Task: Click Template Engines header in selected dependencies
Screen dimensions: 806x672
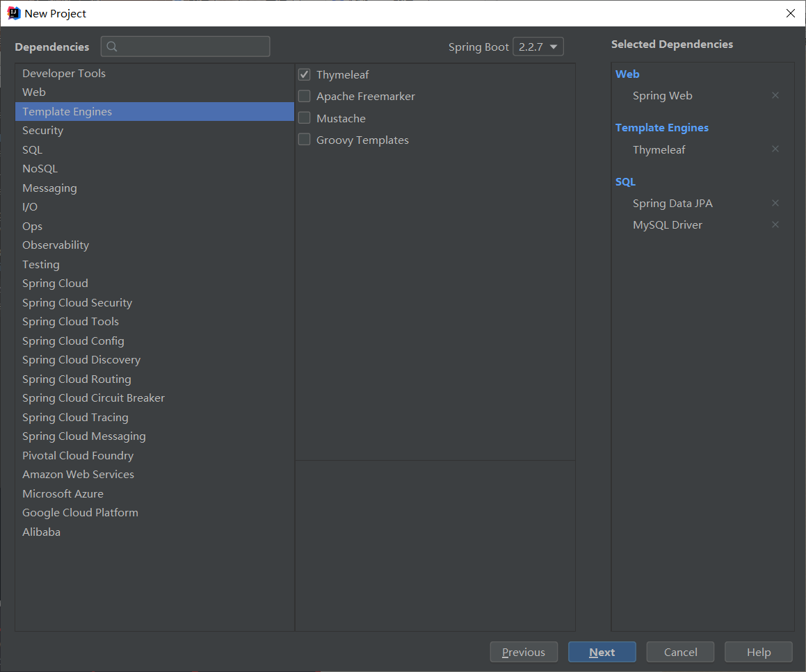Action: 661,128
